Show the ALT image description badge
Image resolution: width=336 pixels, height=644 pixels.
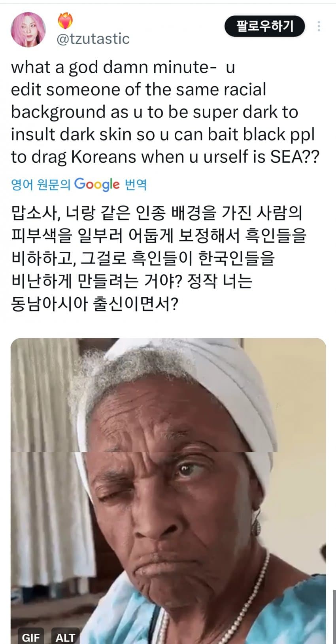coord(65,637)
